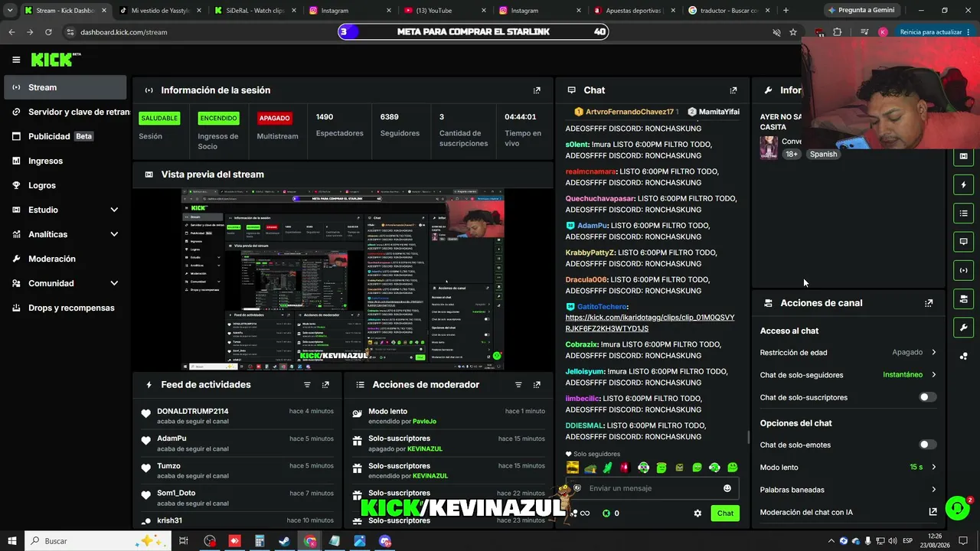Open the green support headset widget
Screen dimensions: 980x551
[x=957, y=507]
